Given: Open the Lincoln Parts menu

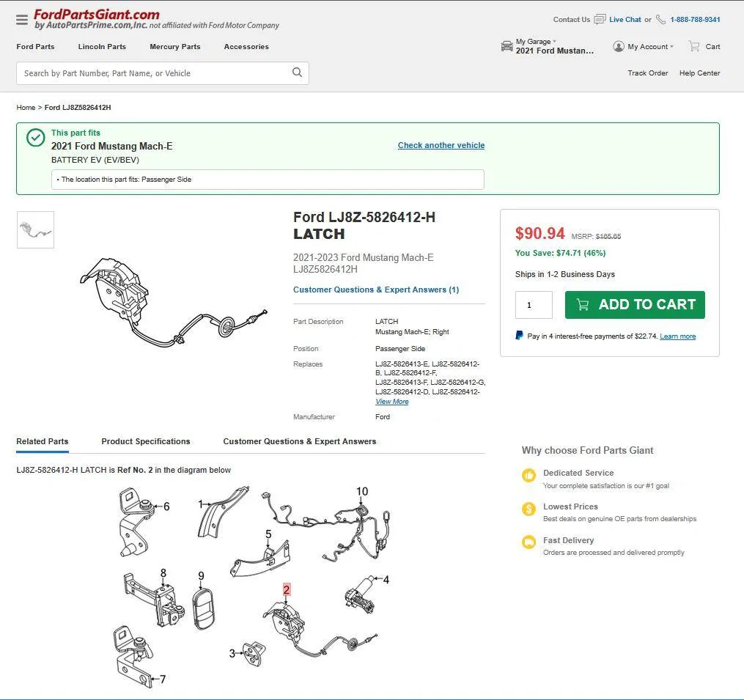Looking at the screenshot, I should tap(102, 46).
